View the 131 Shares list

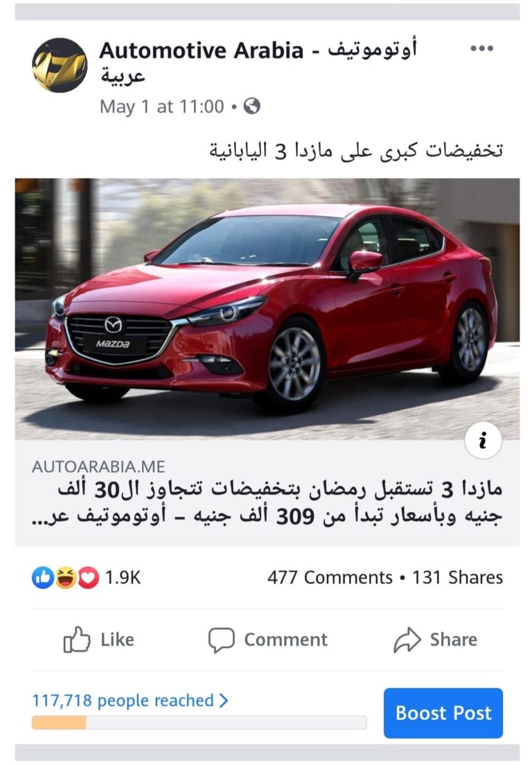457,578
